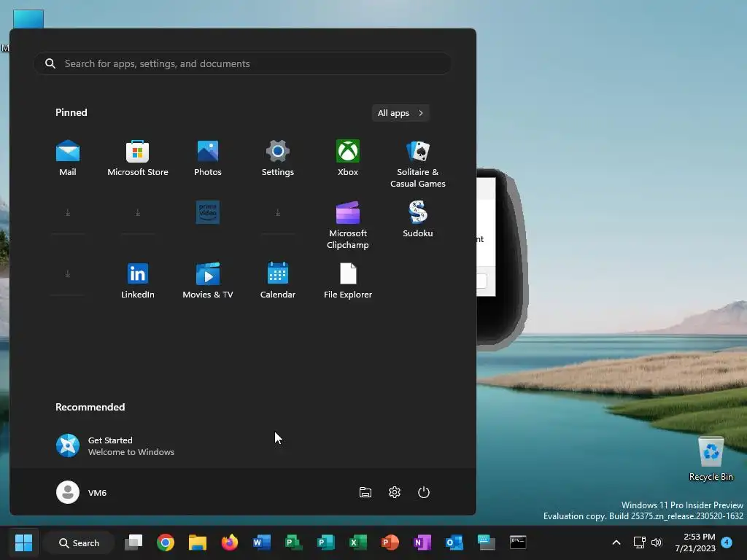
Task: Open clock and date flyout
Action: coord(695,542)
